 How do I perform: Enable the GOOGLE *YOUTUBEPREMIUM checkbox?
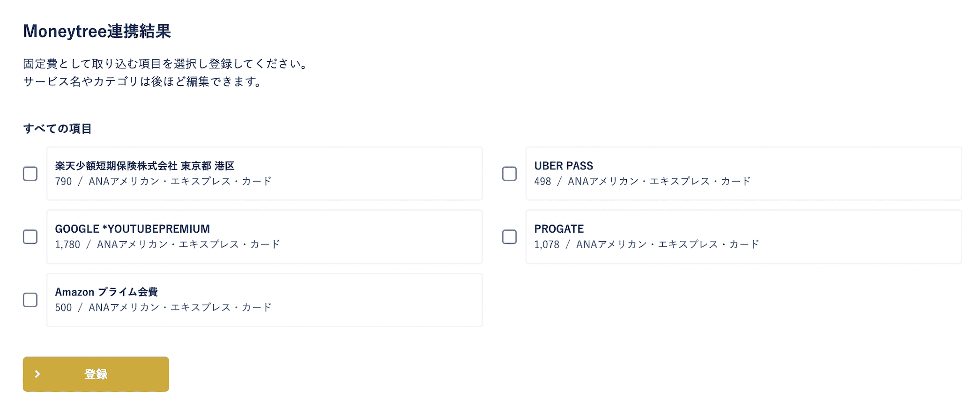click(x=30, y=237)
